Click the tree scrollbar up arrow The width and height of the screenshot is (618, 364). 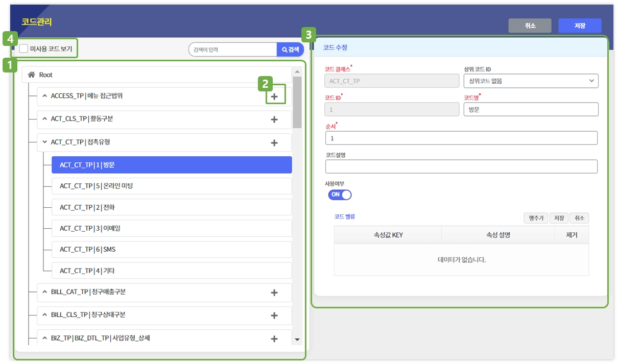pyautogui.click(x=297, y=71)
